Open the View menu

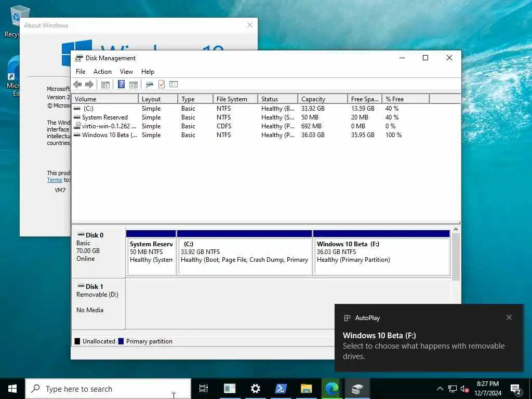coord(126,72)
